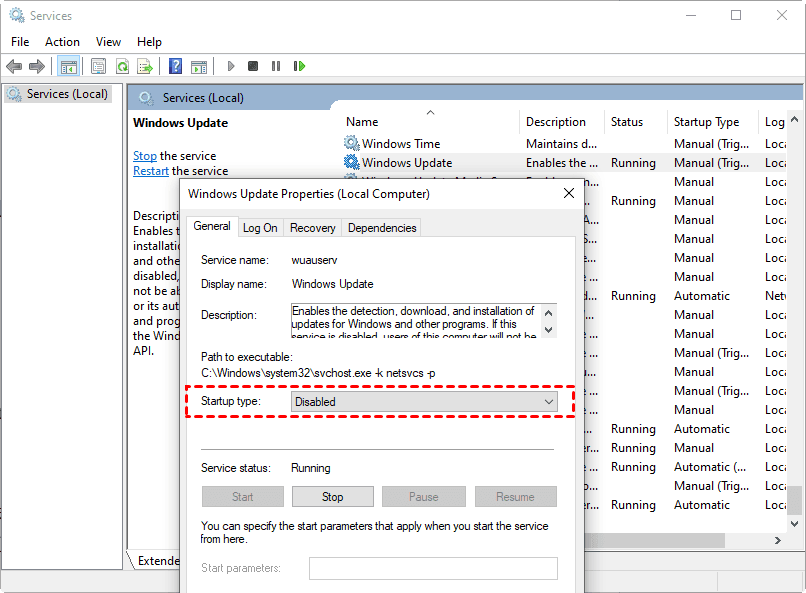
Task: Click the Services window title icon
Action: pos(17,15)
